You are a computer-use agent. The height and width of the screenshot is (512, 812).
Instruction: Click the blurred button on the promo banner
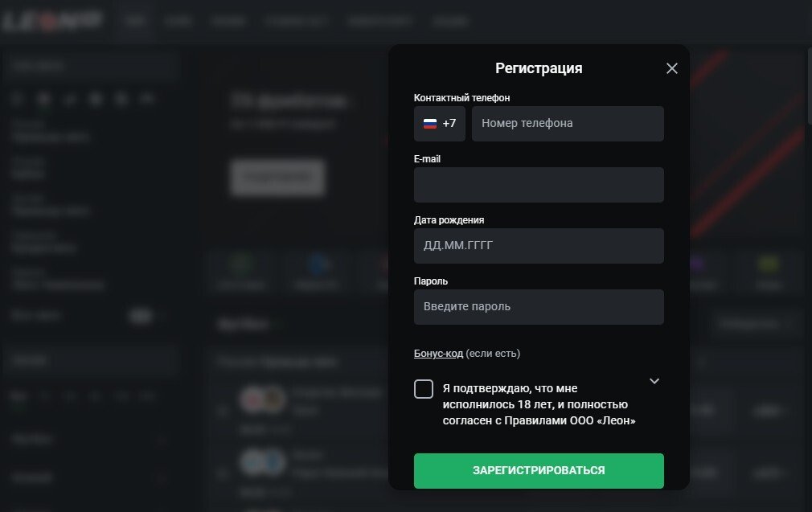click(277, 177)
